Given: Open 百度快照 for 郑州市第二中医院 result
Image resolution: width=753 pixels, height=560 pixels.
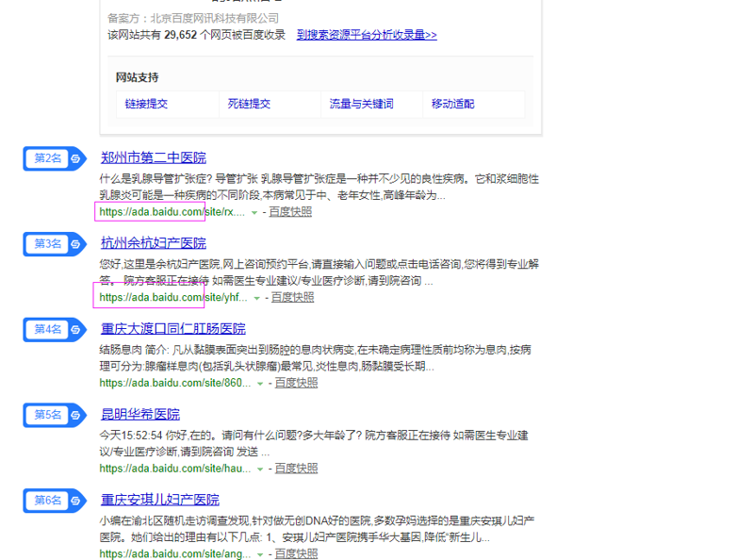Looking at the screenshot, I should [x=290, y=212].
